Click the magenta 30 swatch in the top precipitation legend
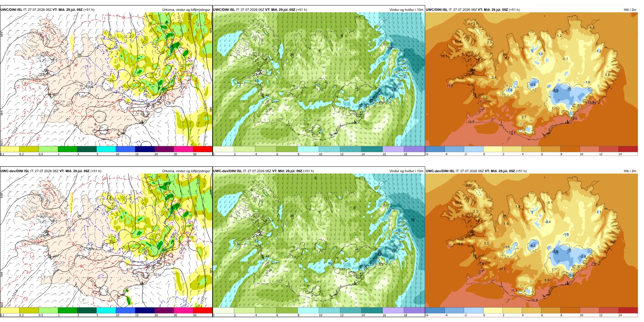The width and height of the screenshot is (644, 322). click(183, 149)
